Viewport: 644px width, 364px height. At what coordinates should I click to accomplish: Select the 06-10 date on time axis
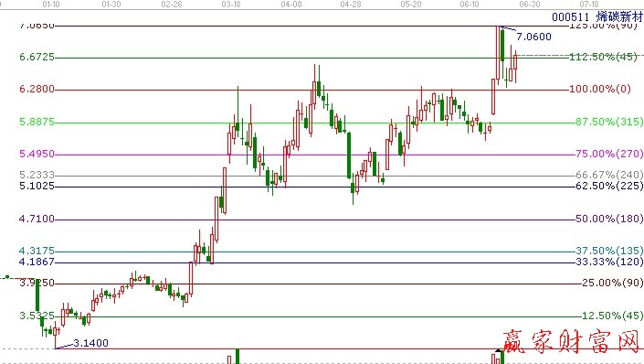(x=470, y=4)
